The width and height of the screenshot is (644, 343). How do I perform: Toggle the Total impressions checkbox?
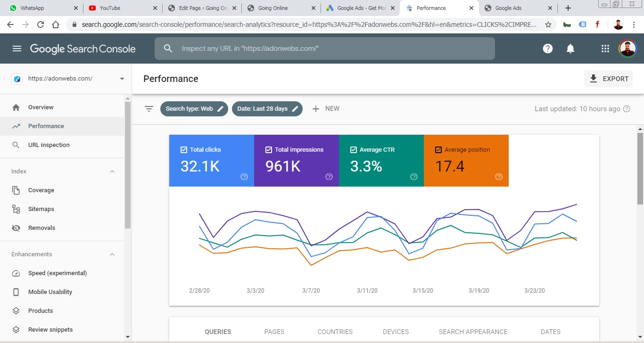pos(269,150)
